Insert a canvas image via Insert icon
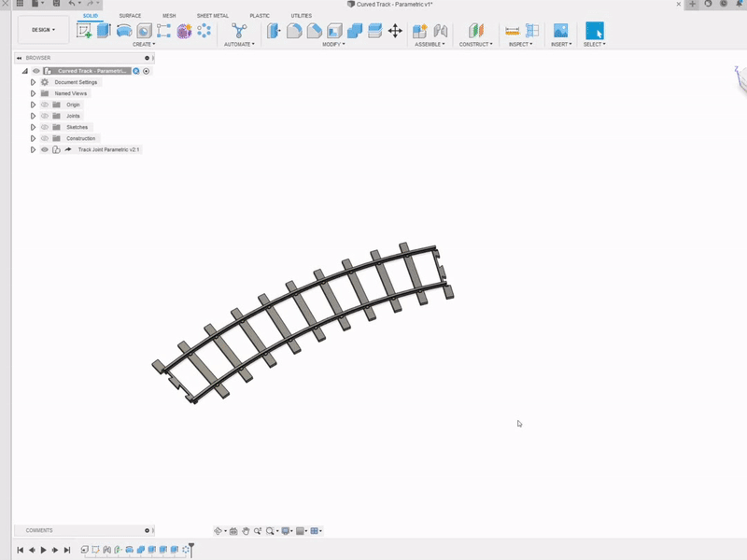Viewport: 747px width, 560px height. tap(560, 29)
